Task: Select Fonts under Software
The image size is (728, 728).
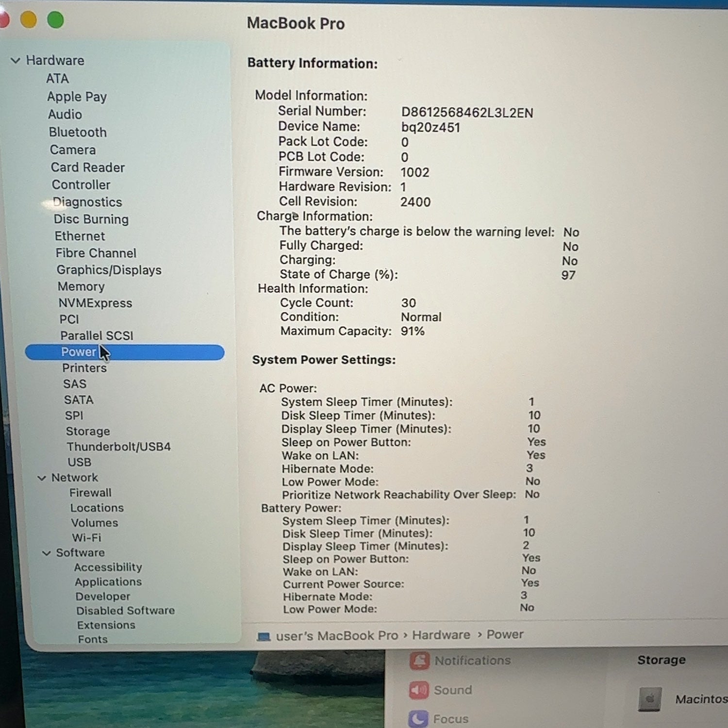Action: point(93,639)
